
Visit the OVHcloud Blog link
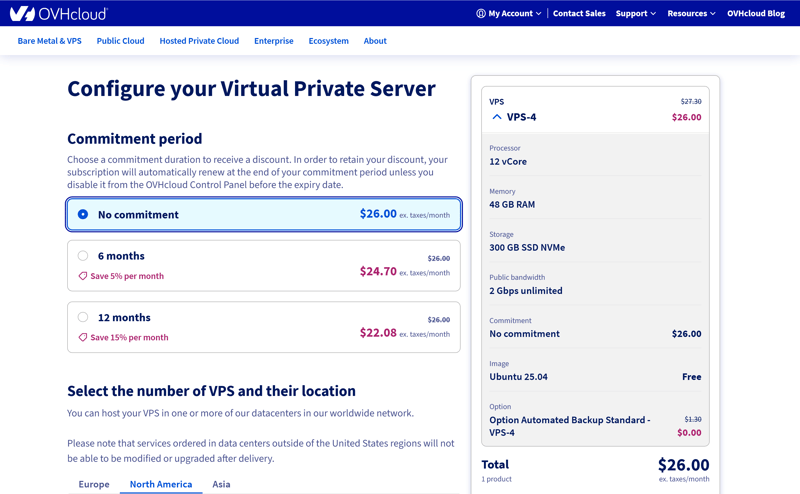pos(755,14)
